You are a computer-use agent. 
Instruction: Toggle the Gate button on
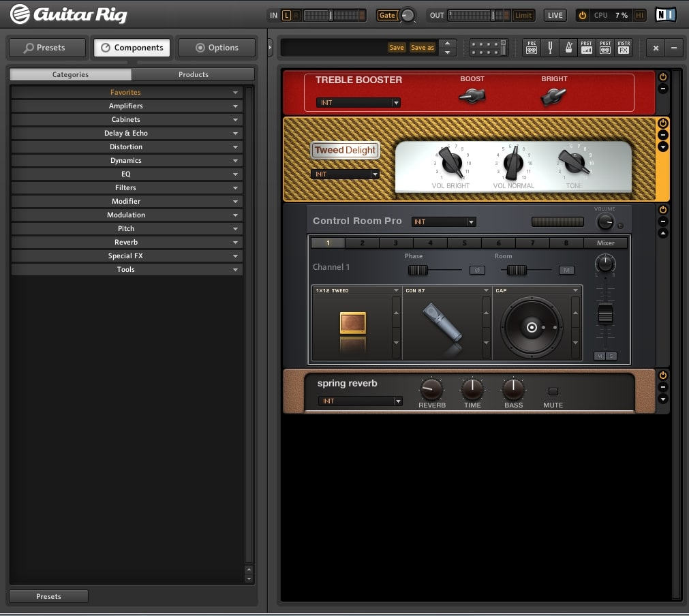pyautogui.click(x=387, y=15)
